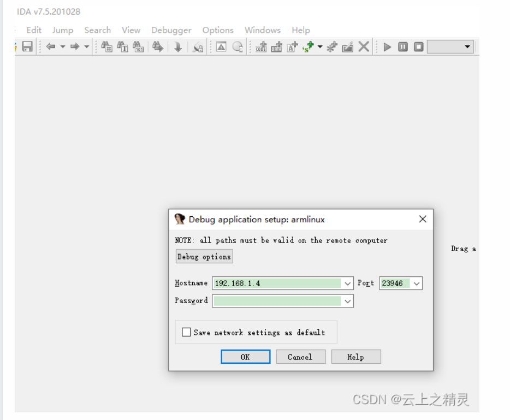Click the Save database floppy icon
The image size is (510, 420).
pyautogui.click(x=27, y=47)
